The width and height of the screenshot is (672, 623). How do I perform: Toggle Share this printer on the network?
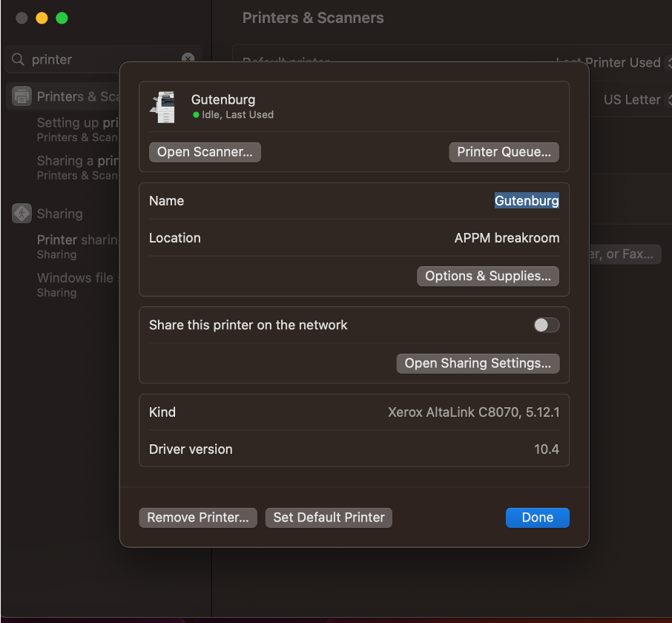(x=547, y=325)
